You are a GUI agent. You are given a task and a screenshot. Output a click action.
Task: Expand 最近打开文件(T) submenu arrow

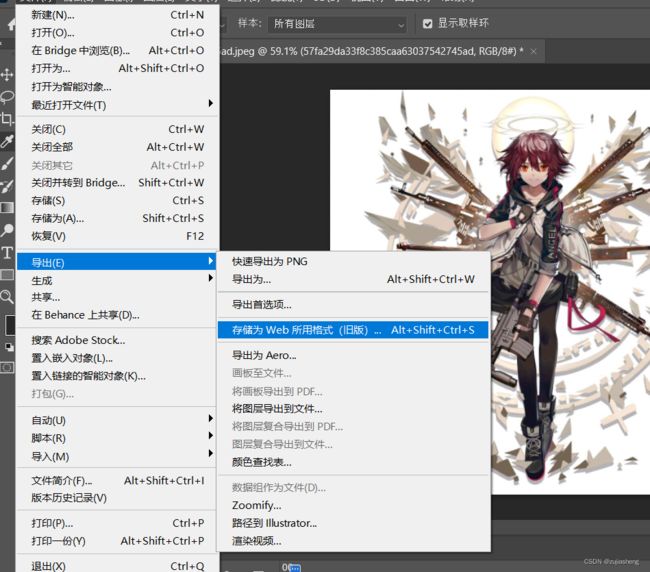point(211,103)
